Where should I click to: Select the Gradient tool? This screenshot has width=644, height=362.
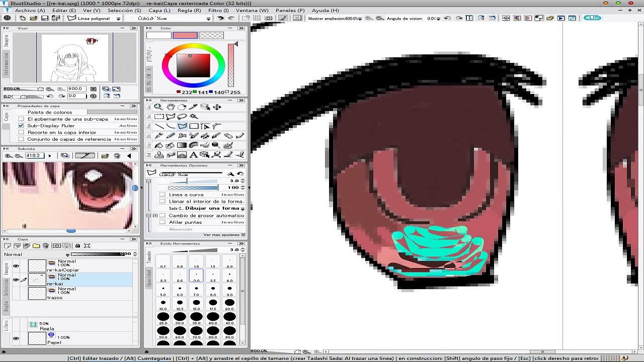[x=182, y=145]
